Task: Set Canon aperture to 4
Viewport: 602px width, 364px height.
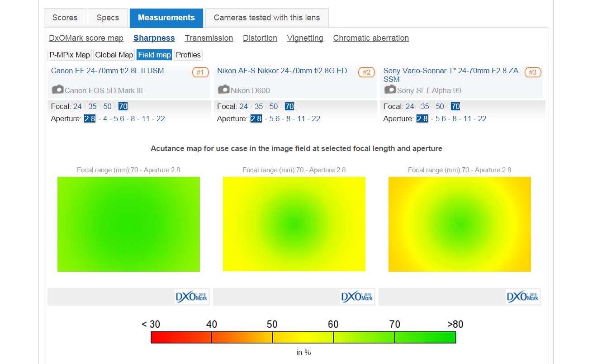Action: tap(105, 118)
